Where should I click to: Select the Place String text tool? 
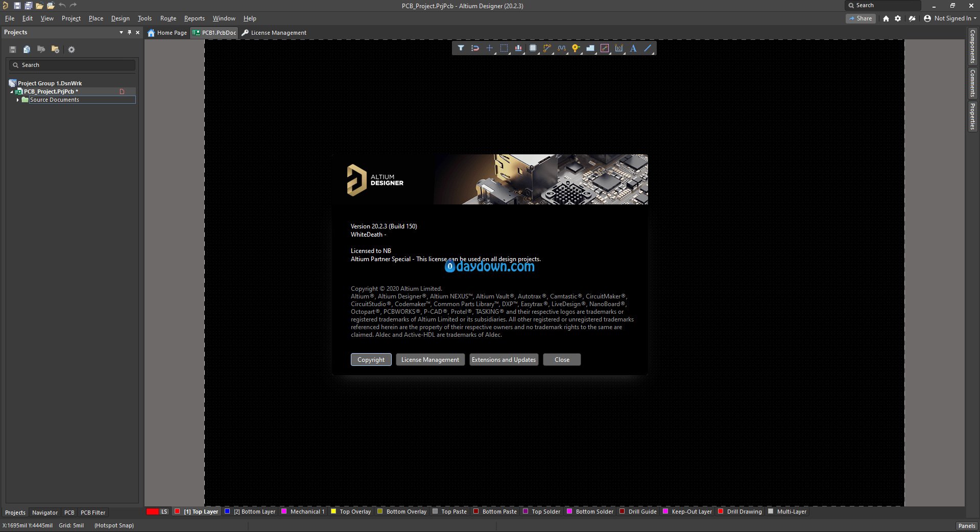[x=633, y=48]
